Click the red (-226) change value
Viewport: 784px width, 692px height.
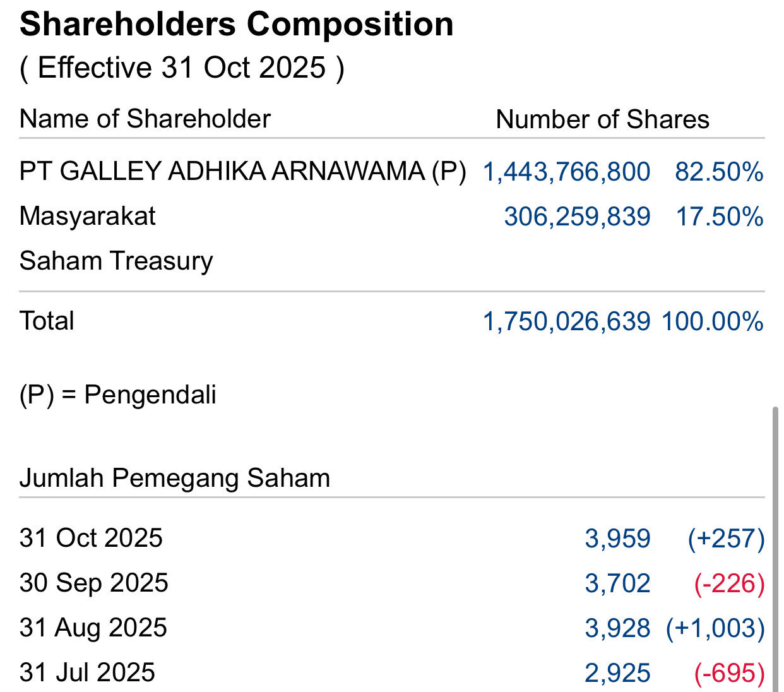point(729,583)
